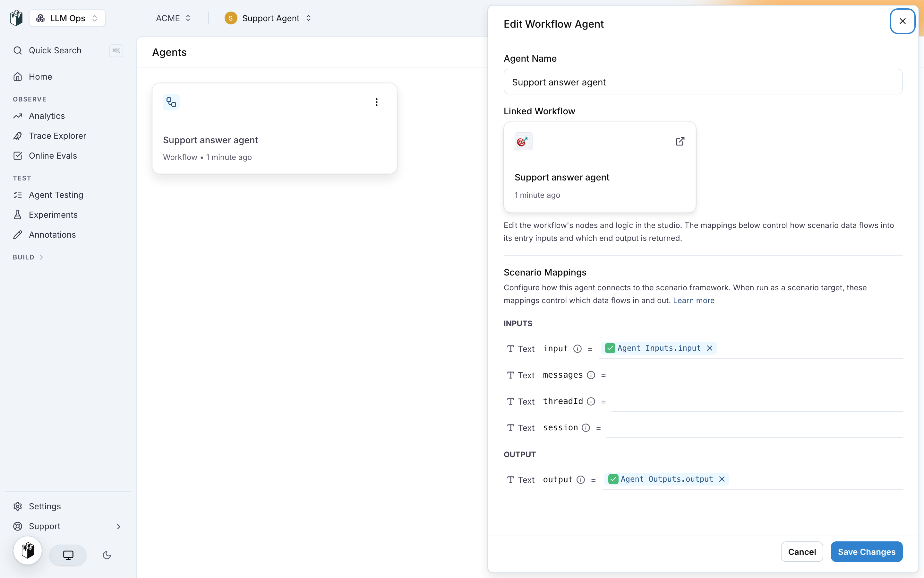Open Analytics page

[x=68, y=116]
